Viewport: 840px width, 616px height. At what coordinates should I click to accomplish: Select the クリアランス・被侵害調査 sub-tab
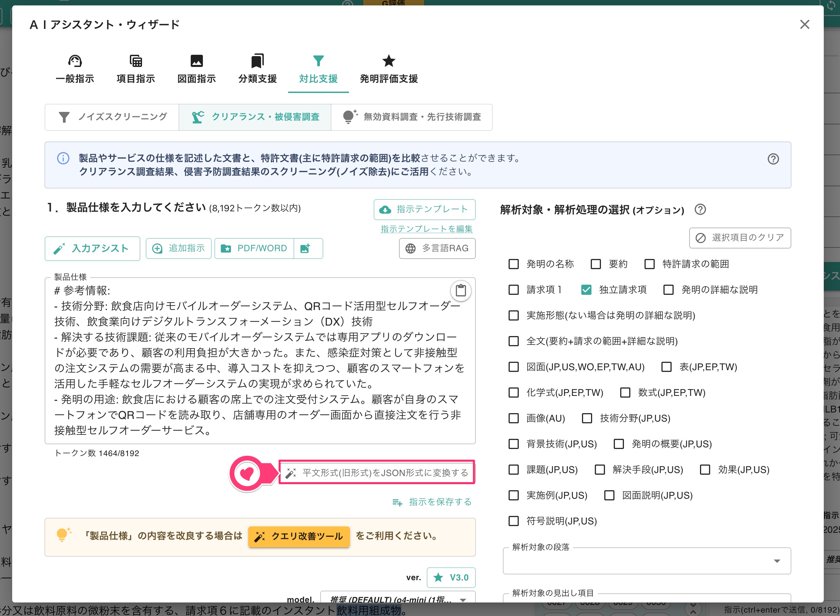(x=255, y=117)
